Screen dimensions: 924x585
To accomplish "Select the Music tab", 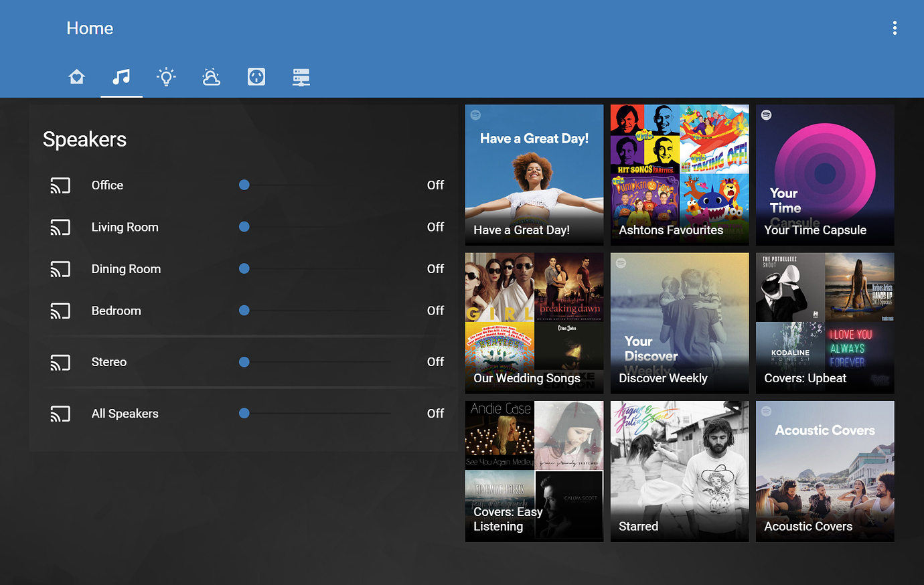I will [121, 77].
